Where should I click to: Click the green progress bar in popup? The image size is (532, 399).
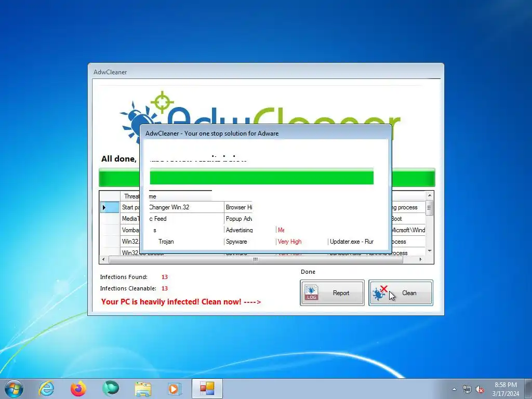click(x=262, y=177)
